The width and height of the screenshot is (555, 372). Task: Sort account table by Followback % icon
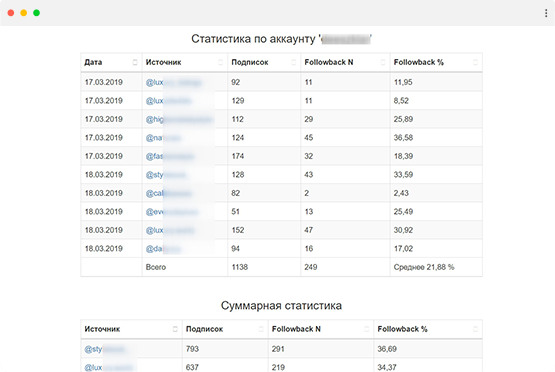(475, 62)
